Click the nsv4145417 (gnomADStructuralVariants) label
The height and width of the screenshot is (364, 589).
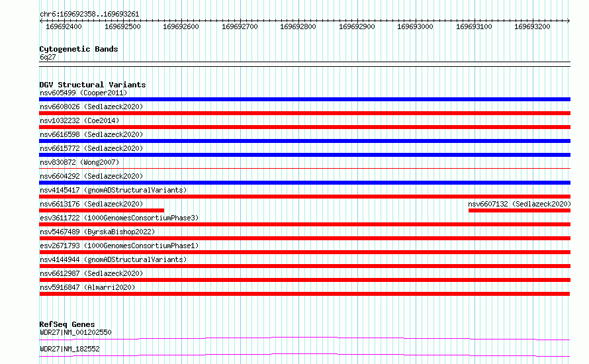click(113, 190)
